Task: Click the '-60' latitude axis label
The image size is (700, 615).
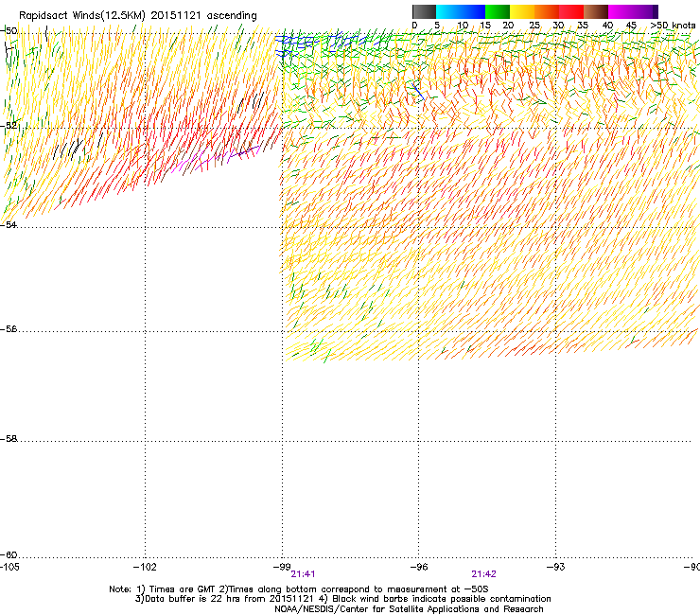Action: (9, 554)
